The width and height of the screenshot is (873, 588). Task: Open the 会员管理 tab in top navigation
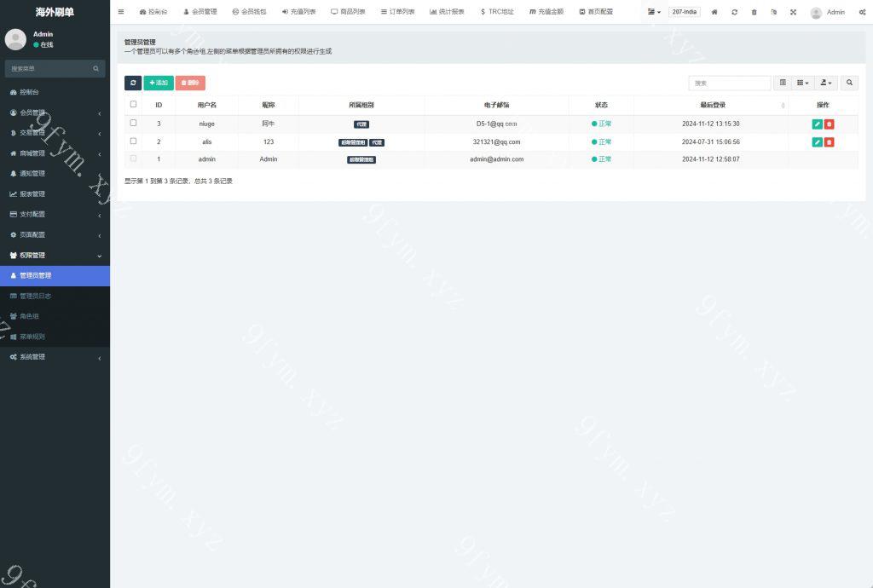pyautogui.click(x=200, y=12)
